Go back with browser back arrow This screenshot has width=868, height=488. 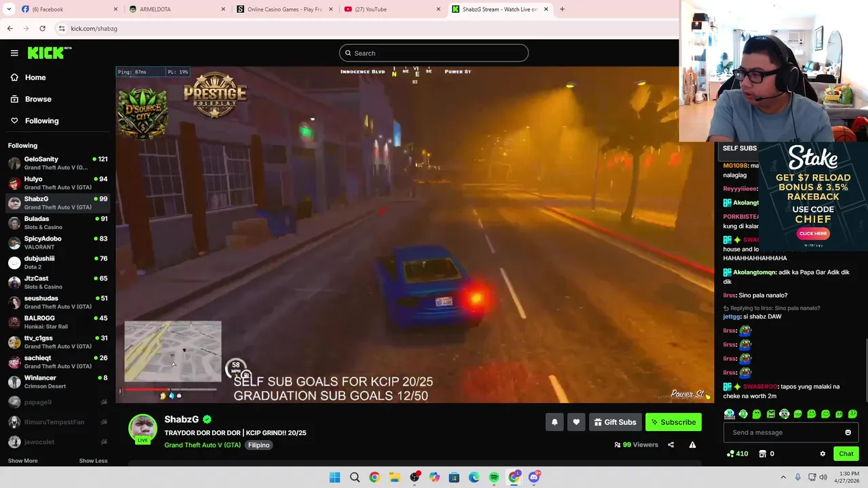click(x=9, y=28)
